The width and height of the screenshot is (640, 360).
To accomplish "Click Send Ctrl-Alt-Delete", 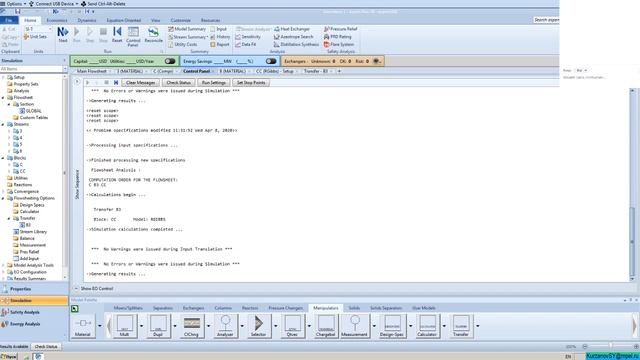I will (x=103, y=4).
